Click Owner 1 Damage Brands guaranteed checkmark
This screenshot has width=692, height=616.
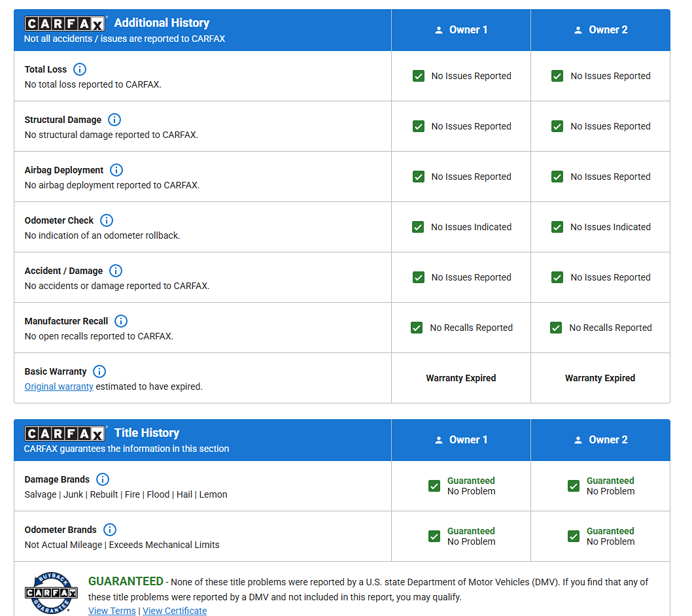tap(434, 486)
